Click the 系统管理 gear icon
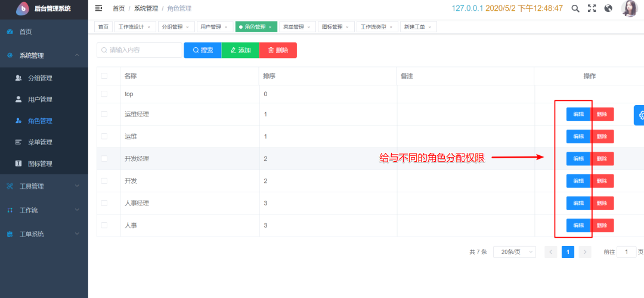This screenshot has height=298, width=644. click(10, 56)
